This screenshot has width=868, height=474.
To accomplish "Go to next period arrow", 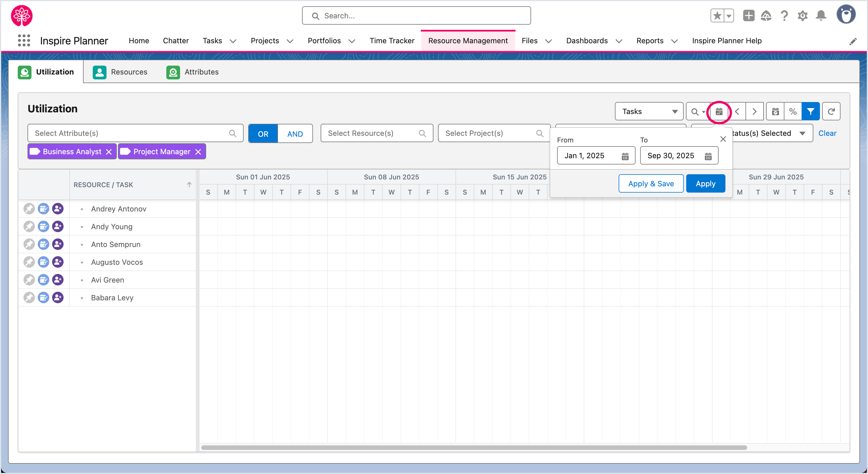I will pyautogui.click(x=754, y=111).
